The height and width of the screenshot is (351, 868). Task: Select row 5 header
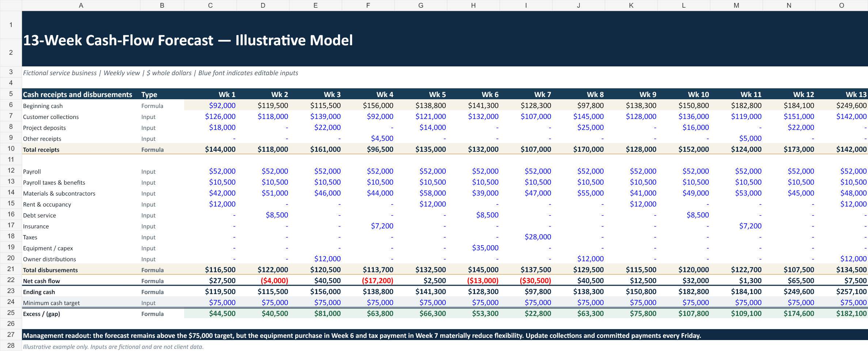point(11,94)
